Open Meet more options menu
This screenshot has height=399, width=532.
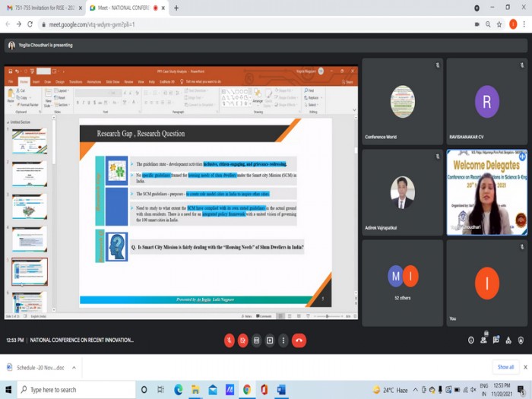pos(283,340)
